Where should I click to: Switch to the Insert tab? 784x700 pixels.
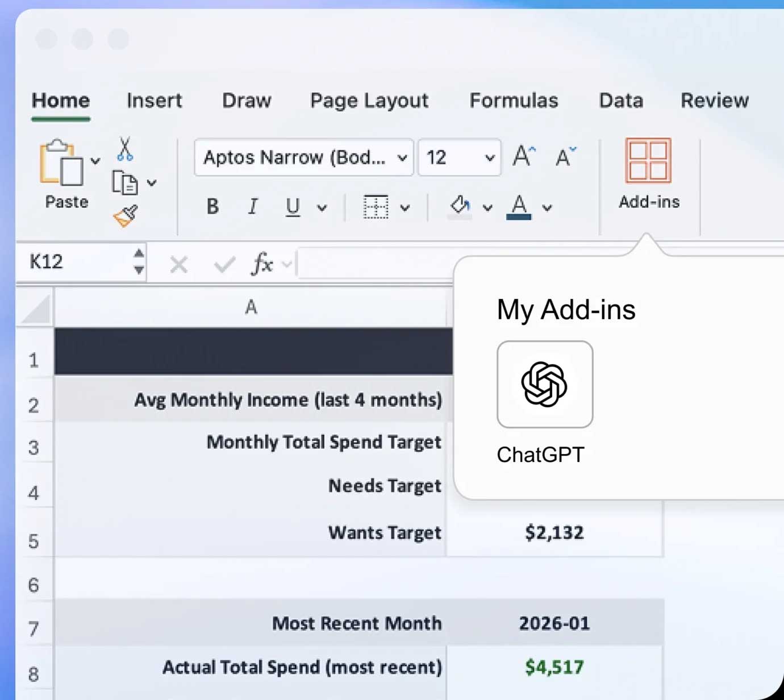pos(154,101)
